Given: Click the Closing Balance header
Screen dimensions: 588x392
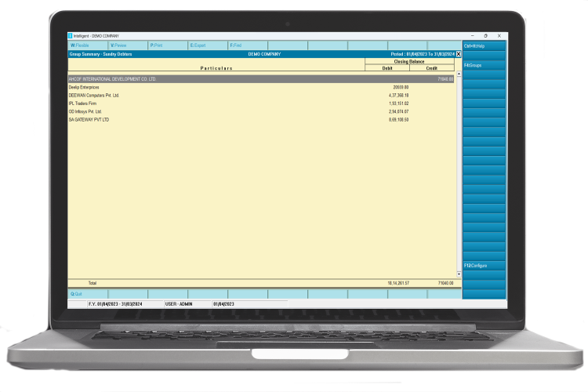Looking at the screenshot, I should (409, 61).
